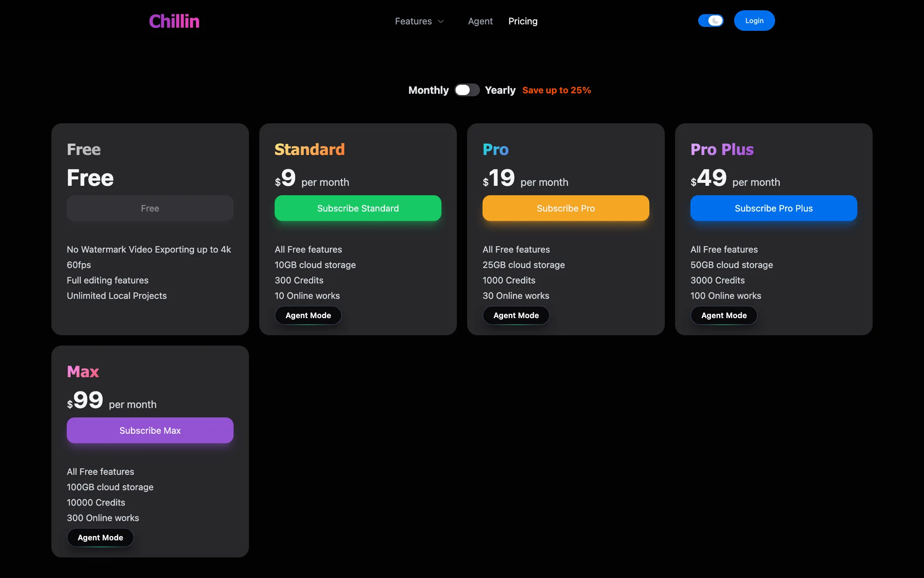The height and width of the screenshot is (578, 924).
Task: Click '100GB cloud storage' text
Action: click(x=110, y=487)
